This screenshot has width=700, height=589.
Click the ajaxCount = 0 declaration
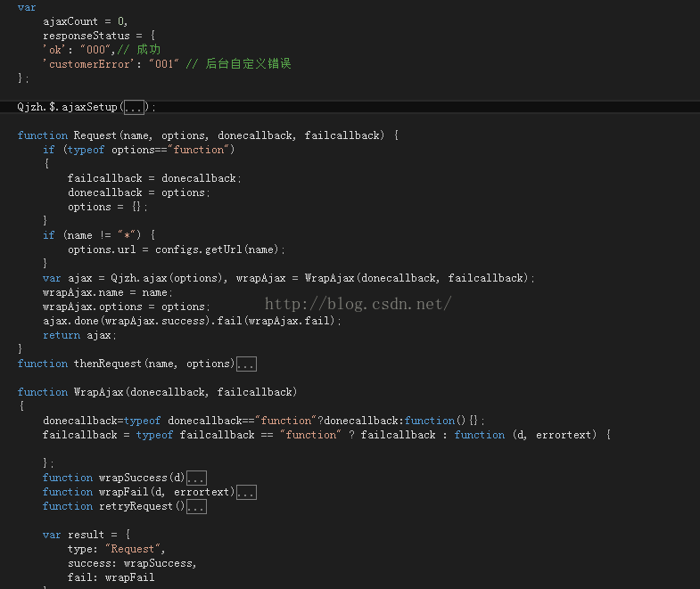pos(86,21)
